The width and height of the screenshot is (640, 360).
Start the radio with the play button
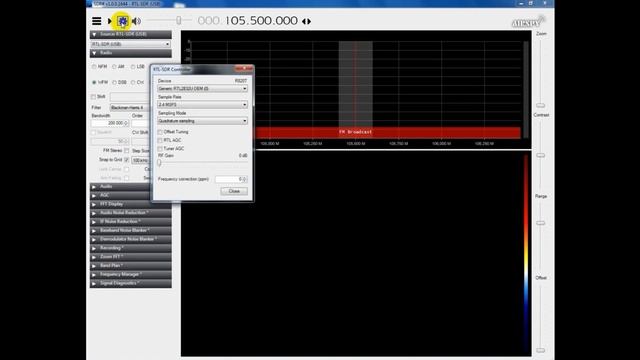[x=110, y=21]
